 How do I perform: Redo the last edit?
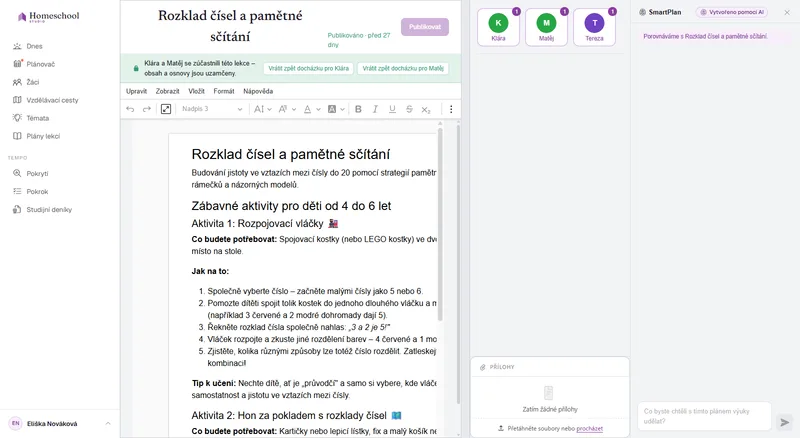[147, 109]
